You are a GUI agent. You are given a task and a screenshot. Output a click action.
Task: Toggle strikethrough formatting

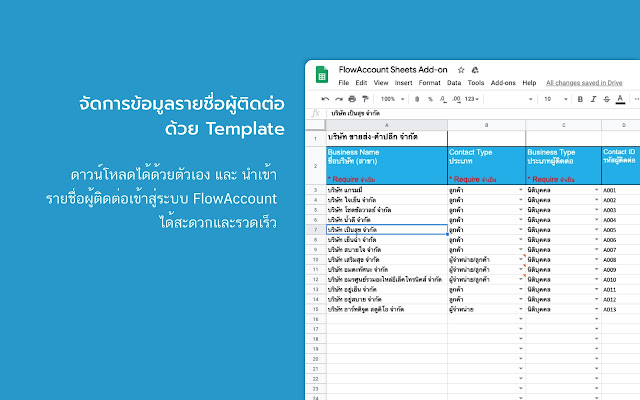click(607, 99)
